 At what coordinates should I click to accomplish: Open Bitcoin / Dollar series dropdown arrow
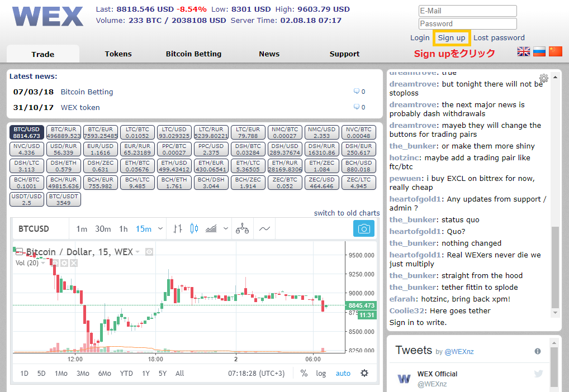(137, 252)
